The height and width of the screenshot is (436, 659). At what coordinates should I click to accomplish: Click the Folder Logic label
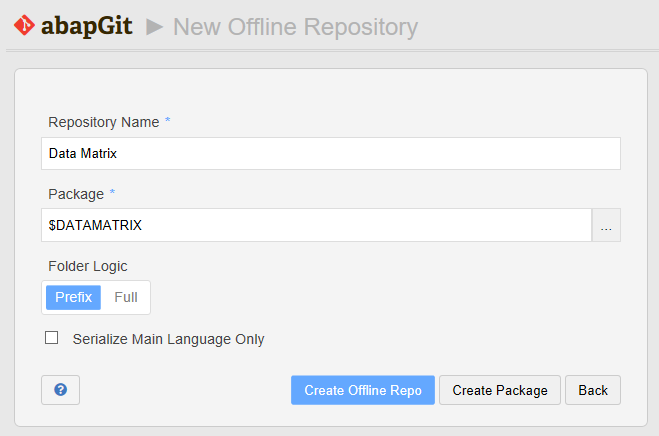pos(88,266)
